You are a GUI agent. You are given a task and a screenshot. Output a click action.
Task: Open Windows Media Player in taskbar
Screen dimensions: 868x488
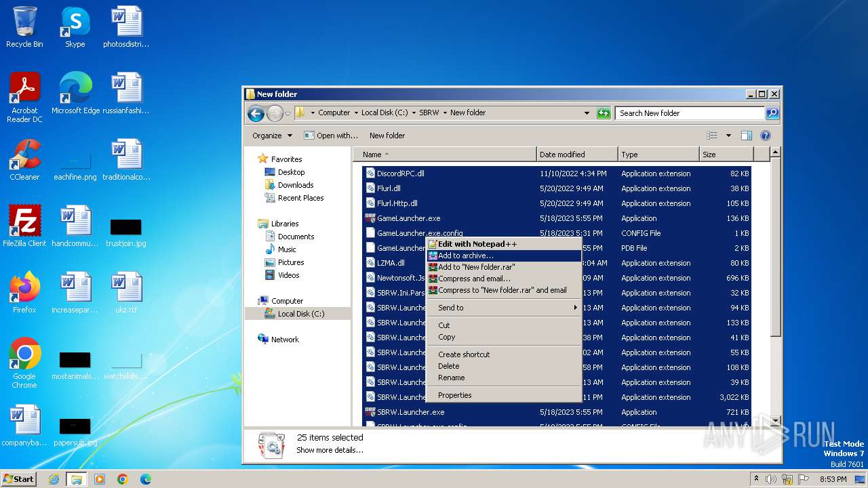(100, 479)
